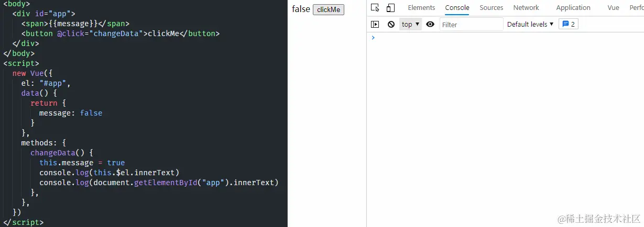The width and height of the screenshot is (644, 227).
Task: Click the 'el: "#app",' code line
Action: 46,83
